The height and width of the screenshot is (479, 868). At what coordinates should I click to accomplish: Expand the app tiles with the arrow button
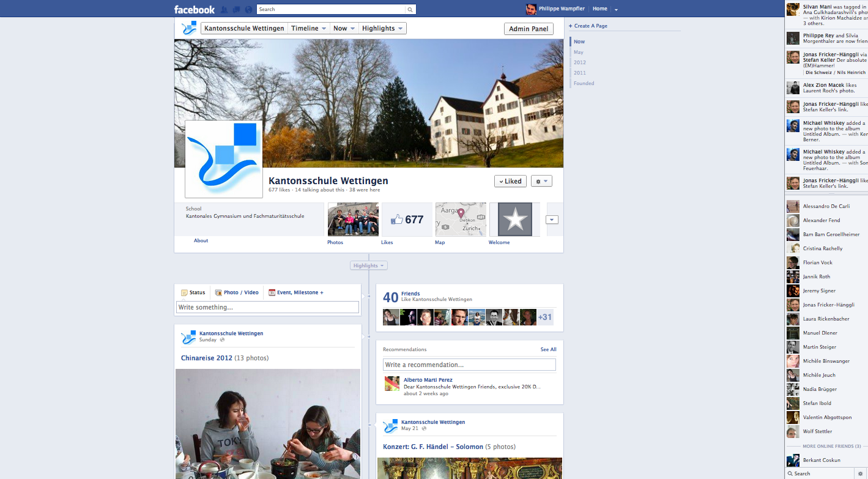(552, 220)
